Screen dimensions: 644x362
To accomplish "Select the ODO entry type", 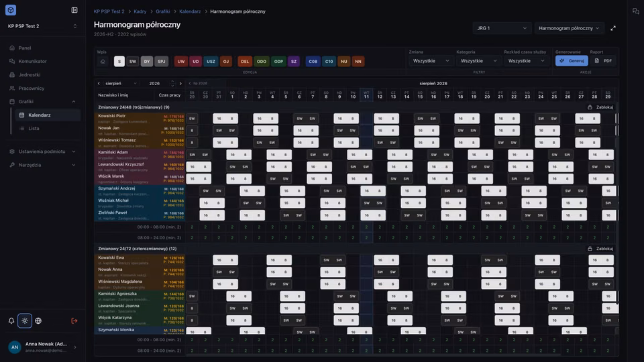I will tap(262, 62).
